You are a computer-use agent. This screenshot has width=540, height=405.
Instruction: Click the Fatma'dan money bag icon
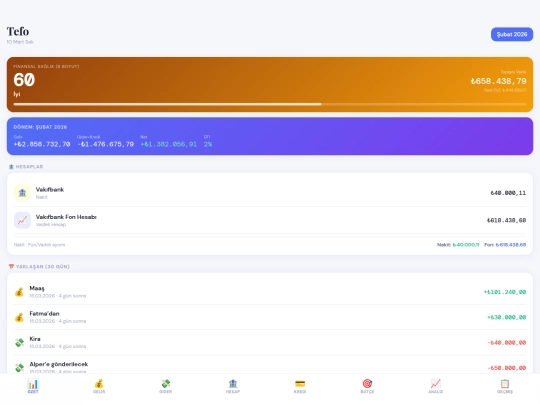tap(19, 317)
